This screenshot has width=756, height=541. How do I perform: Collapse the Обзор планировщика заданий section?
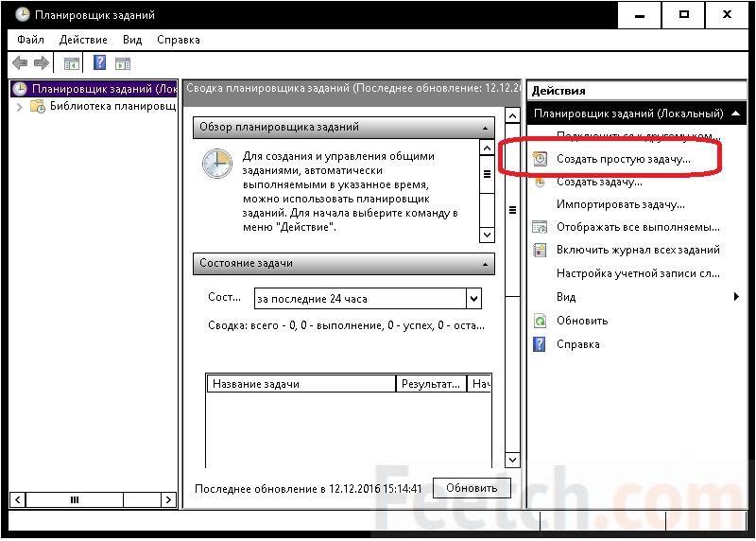click(485, 128)
